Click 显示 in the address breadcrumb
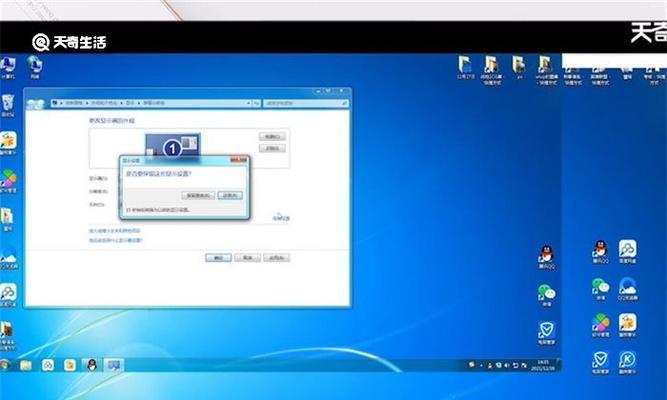Viewport: 667px width, 400px height. [130, 103]
